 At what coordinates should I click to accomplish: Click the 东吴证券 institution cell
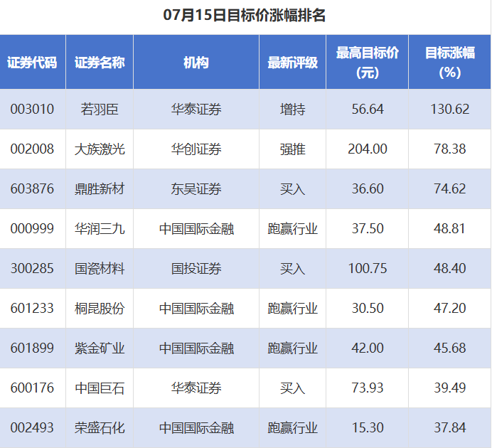196,189
